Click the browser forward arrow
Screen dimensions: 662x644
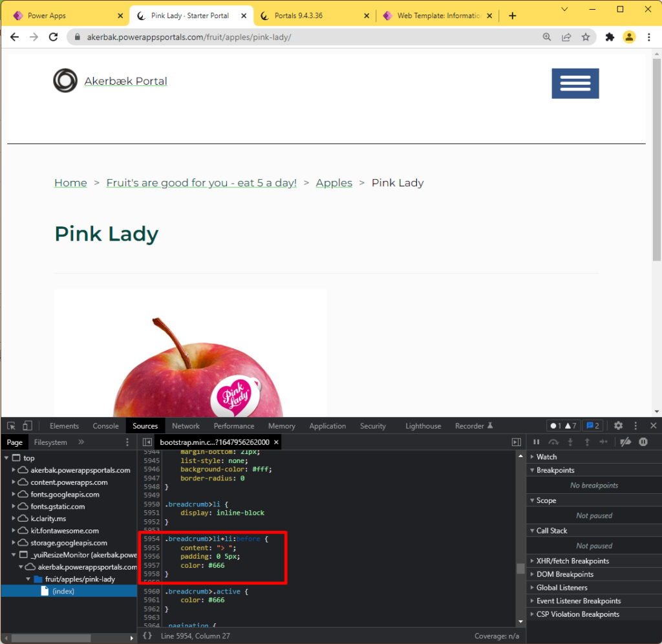coord(34,37)
